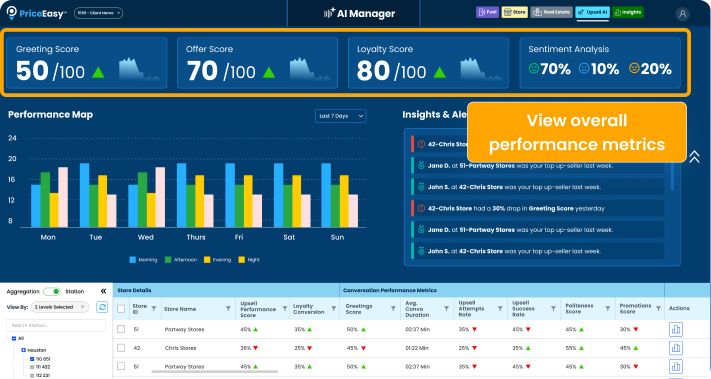
Task: Click the table's horizontal scrollbar
Action: [x=214, y=372]
